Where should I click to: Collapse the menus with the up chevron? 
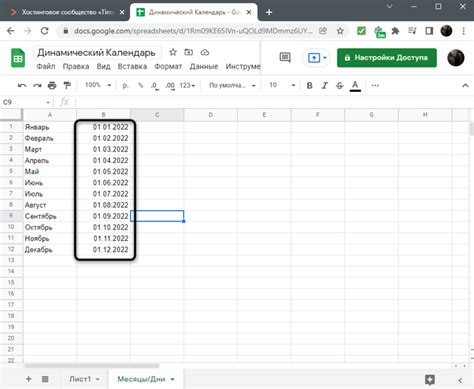click(x=465, y=86)
